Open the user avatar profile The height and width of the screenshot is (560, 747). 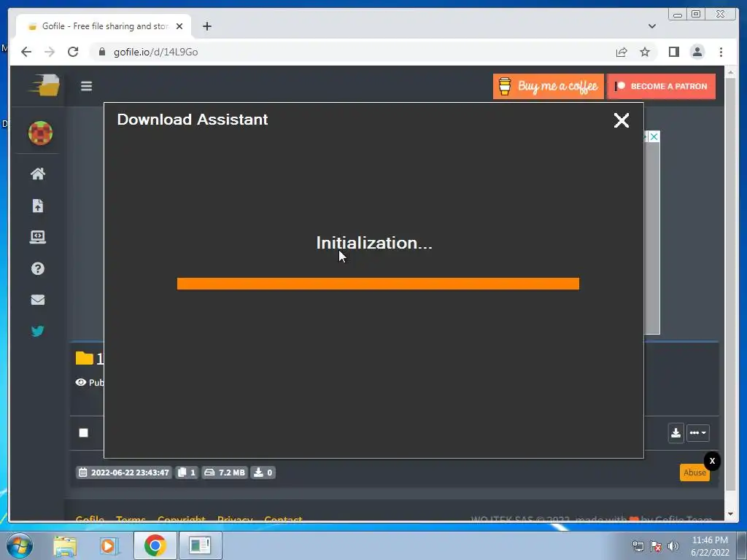(x=41, y=133)
